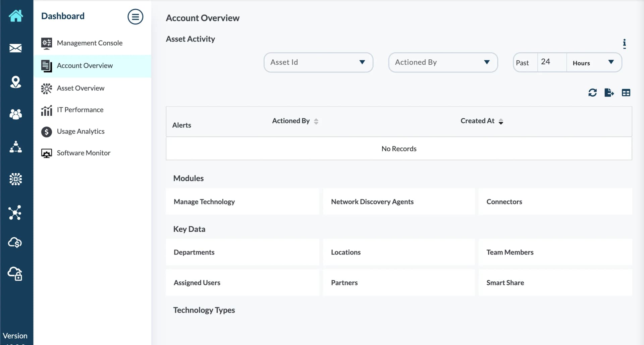Export the Asset Activity data
Screen dimensions: 644x345
(609, 93)
